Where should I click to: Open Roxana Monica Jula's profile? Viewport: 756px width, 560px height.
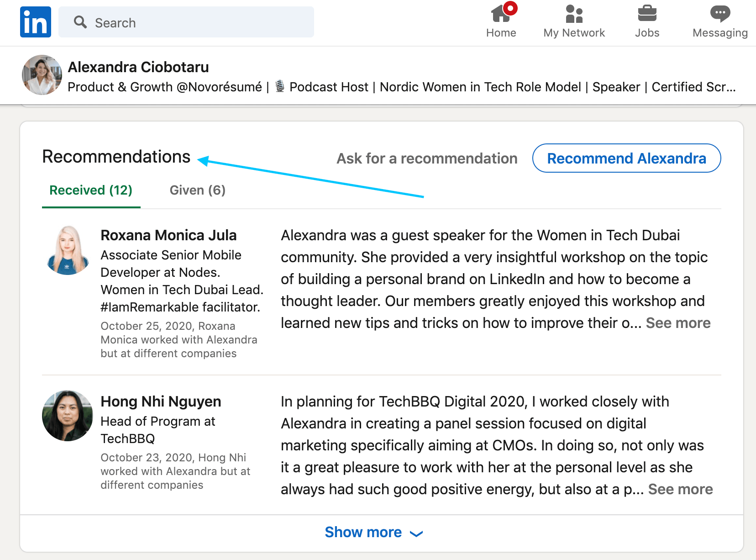point(168,235)
